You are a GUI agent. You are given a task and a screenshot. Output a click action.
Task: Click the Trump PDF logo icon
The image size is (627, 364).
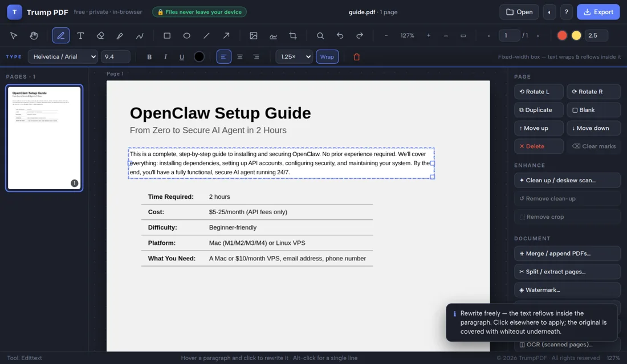[x=14, y=12]
